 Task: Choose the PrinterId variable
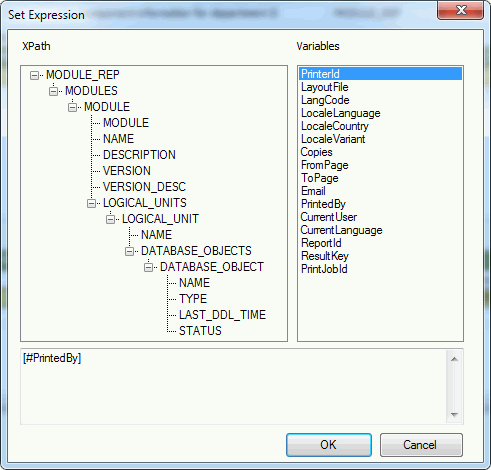click(380, 74)
